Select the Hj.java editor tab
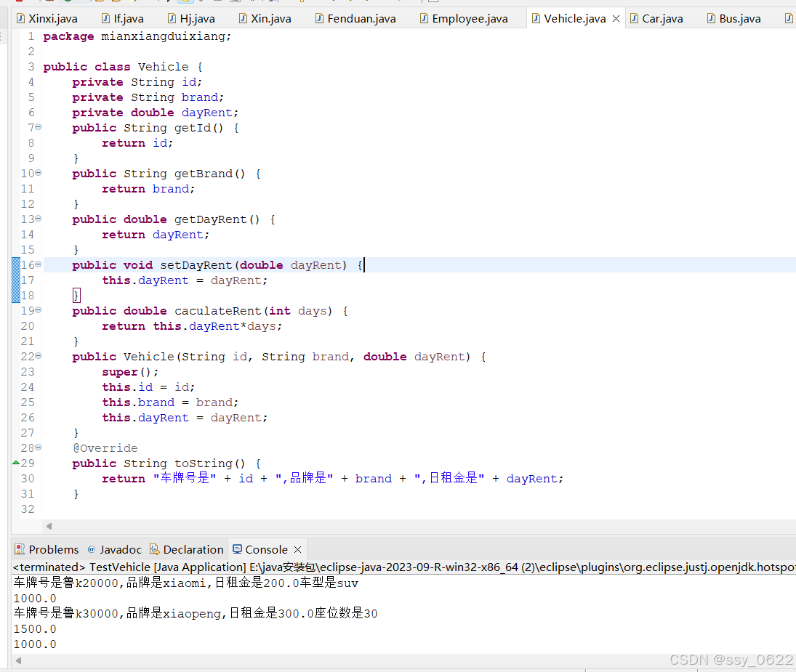Viewport: 796px width, 672px height. 191,19
